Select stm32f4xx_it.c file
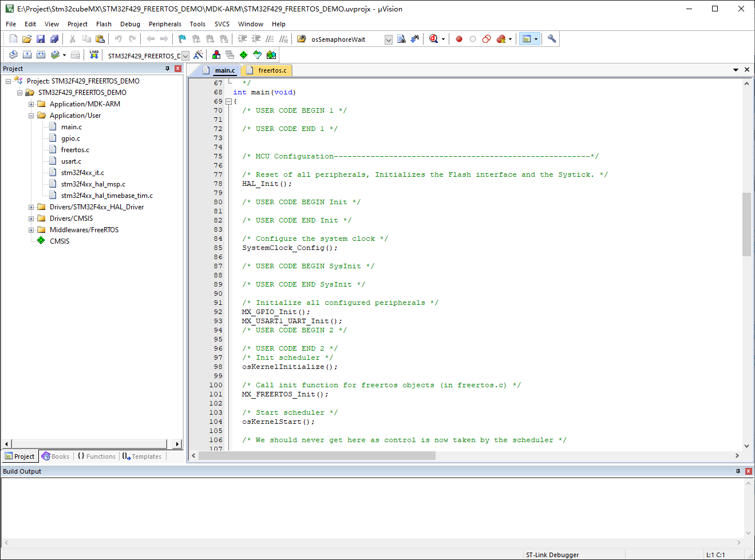 coord(82,173)
